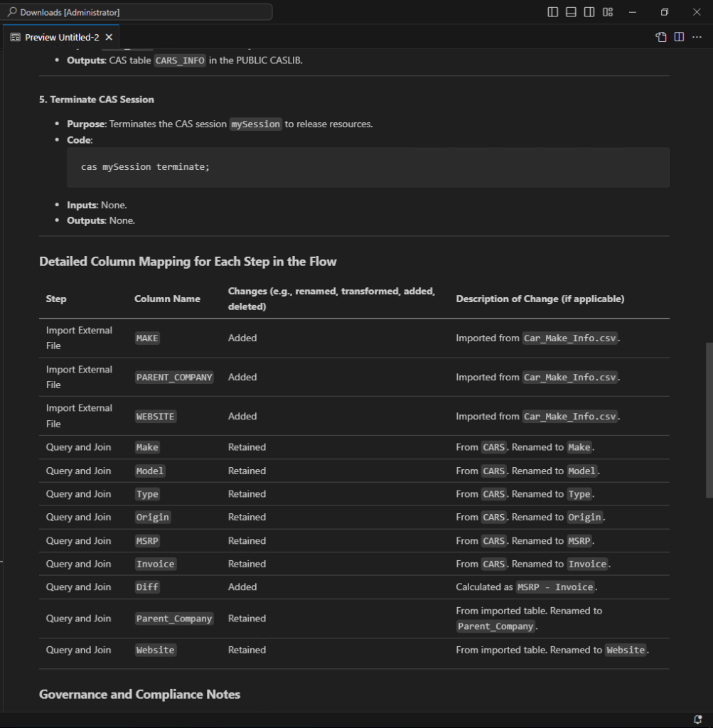The width and height of the screenshot is (713, 728).
Task: Click the Governance and Compliance Notes heading
Action: 139,694
